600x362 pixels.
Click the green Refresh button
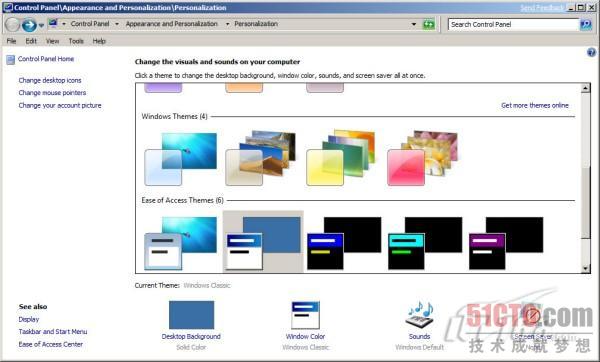429,24
